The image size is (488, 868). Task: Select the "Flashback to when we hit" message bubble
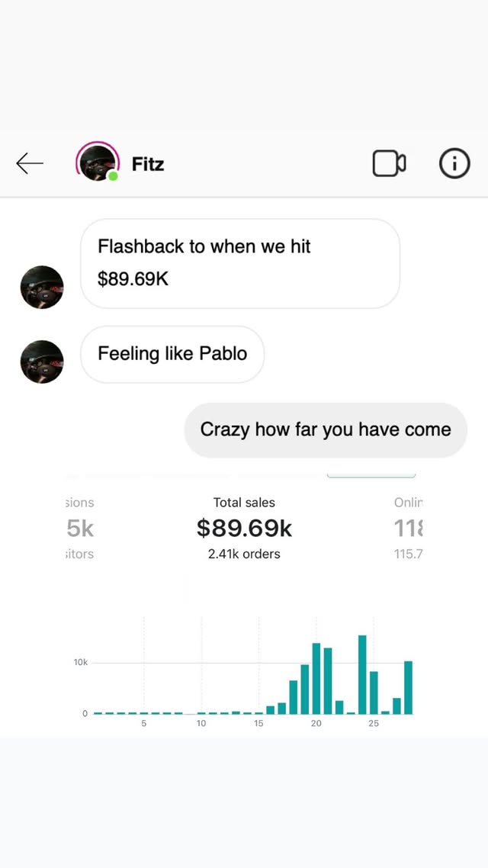[x=240, y=263]
